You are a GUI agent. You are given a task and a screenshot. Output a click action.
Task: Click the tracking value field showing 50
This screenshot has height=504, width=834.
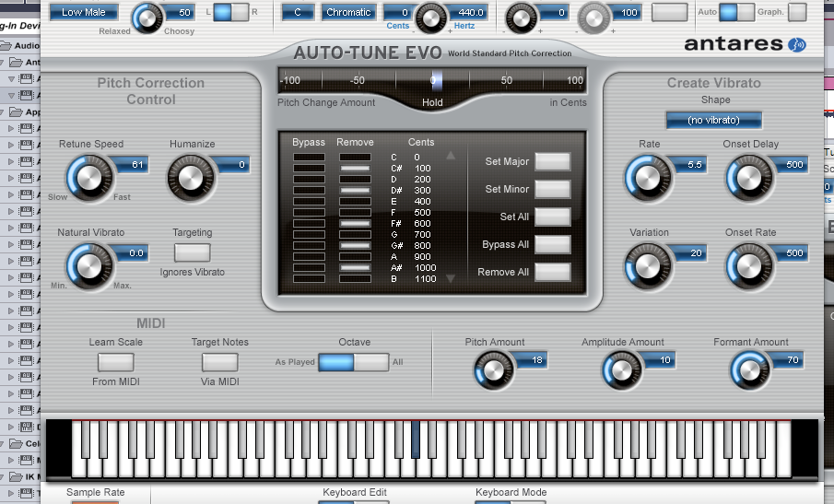tap(180, 12)
